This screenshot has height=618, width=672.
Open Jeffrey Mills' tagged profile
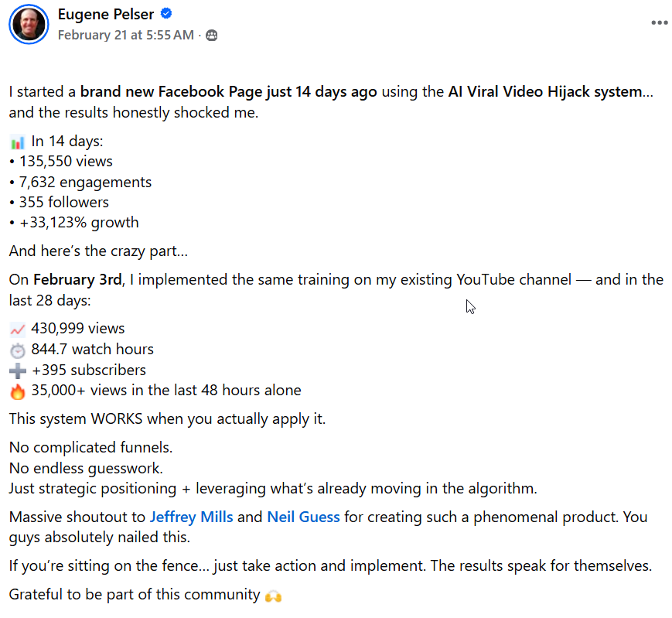(x=191, y=517)
